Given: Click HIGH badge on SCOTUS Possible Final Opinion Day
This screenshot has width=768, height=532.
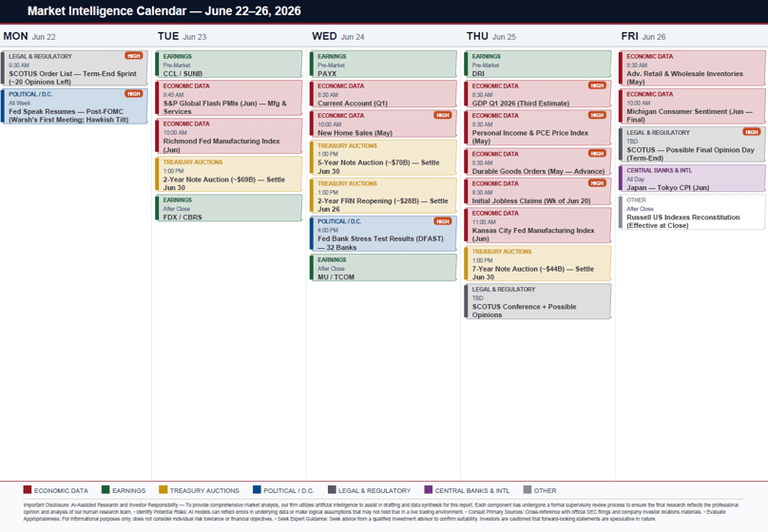Looking at the screenshot, I should (x=751, y=132).
